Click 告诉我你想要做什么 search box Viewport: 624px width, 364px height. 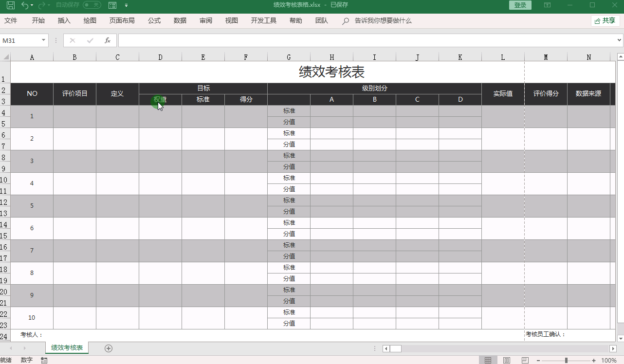pyautogui.click(x=383, y=21)
